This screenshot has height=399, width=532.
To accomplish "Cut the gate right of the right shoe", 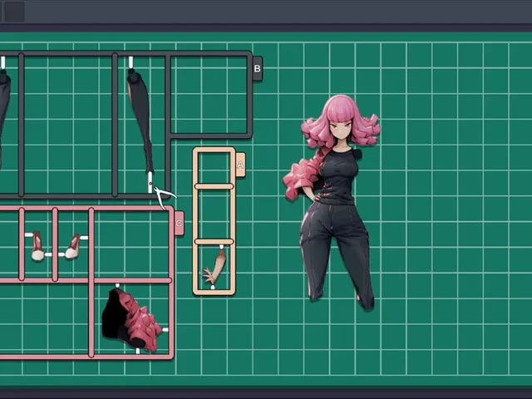I will (x=84, y=238).
